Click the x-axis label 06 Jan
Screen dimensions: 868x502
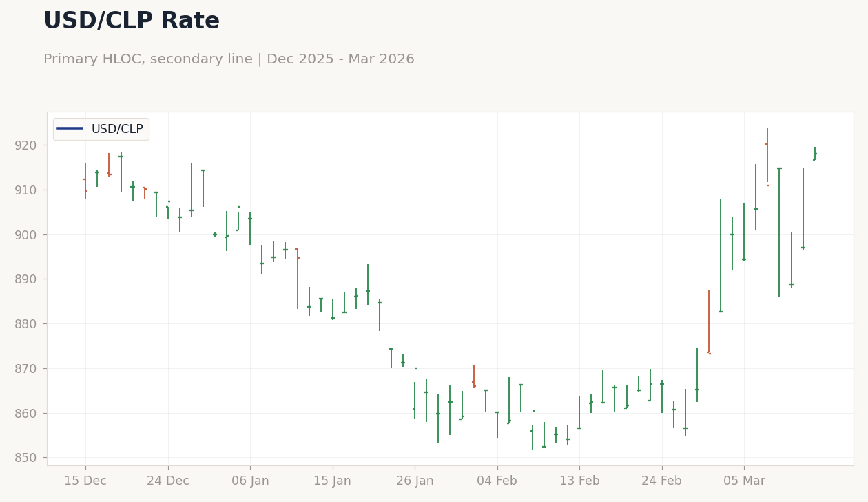pyautogui.click(x=250, y=481)
